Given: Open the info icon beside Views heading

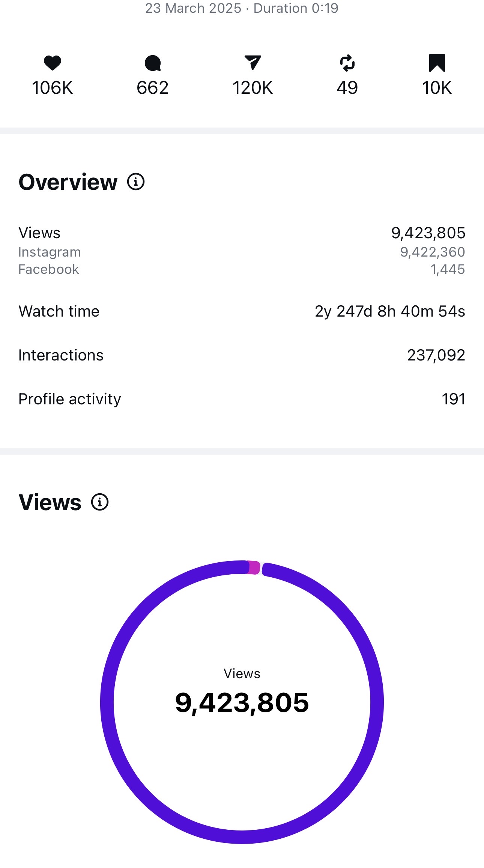Looking at the screenshot, I should 100,502.
